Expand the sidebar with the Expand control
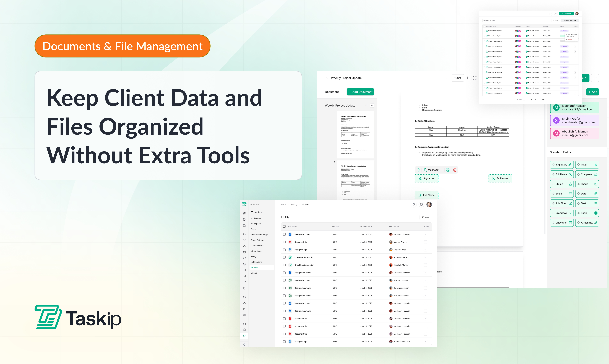This screenshot has height=364, width=609. [x=255, y=204]
